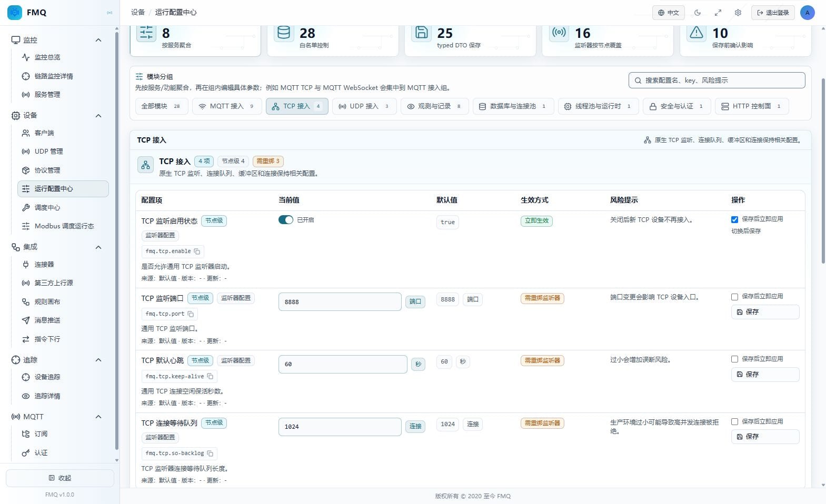Screen dimensions: 826x504
Task: Open the 观测与记录 module tab
Action: pos(434,106)
